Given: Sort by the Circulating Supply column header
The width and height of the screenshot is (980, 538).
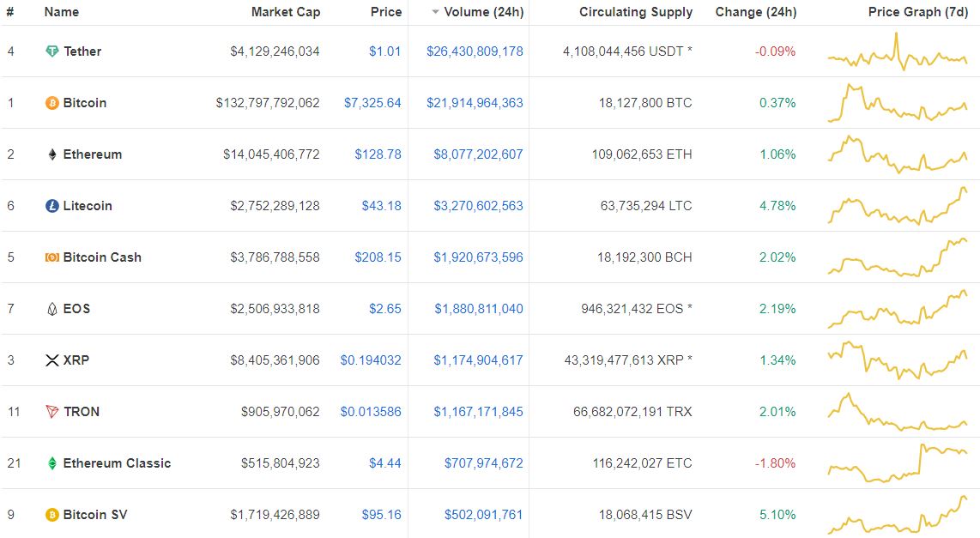Looking at the screenshot, I should 636,12.
